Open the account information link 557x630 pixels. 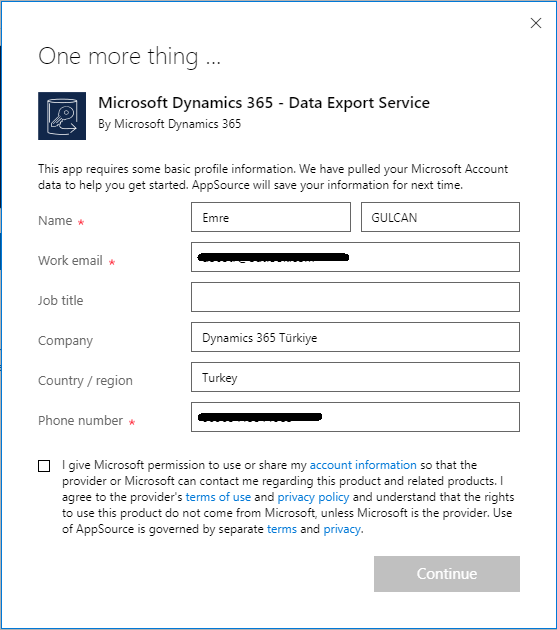click(x=363, y=465)
